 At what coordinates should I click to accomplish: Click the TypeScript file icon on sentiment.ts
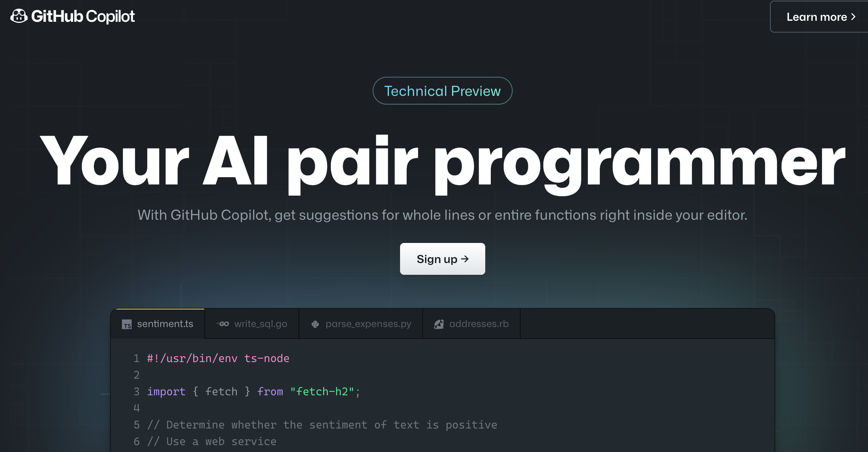(127, 324)
